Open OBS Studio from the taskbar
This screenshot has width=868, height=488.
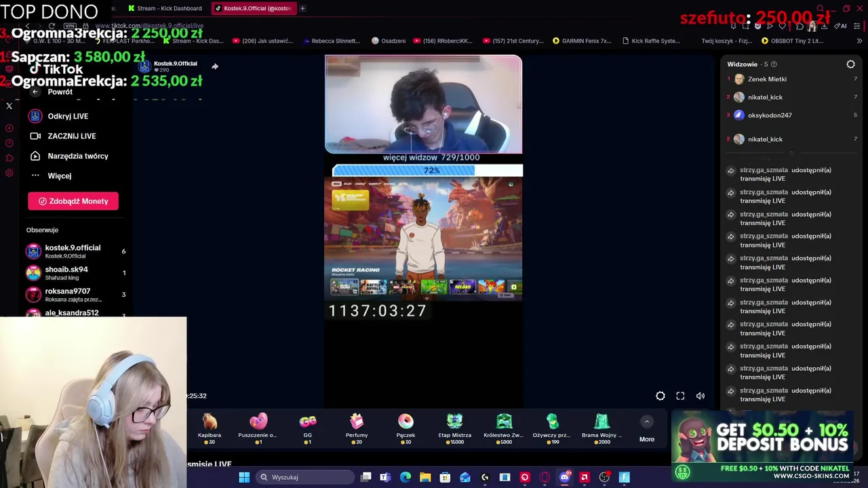[x=604, y=477]
